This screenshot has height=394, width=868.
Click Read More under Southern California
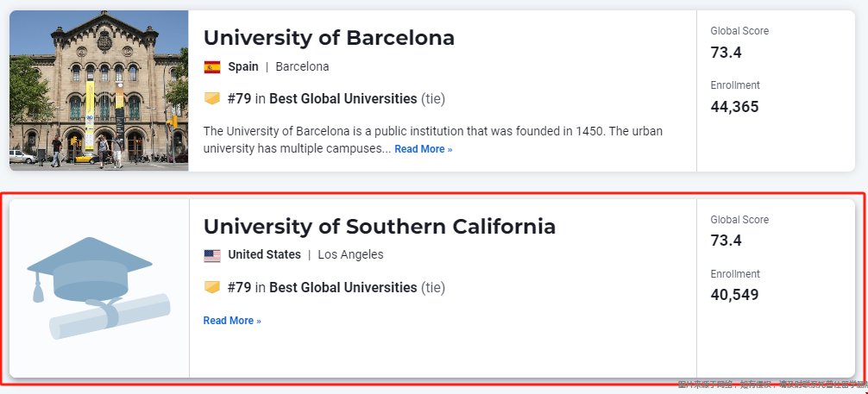point(232,321)
